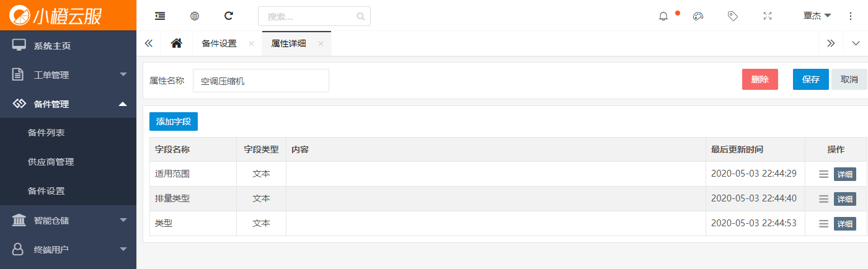This screenshot has height=269, width=868.
Task: Expand the tab list dropdown arrow
Action: [856, 43]
